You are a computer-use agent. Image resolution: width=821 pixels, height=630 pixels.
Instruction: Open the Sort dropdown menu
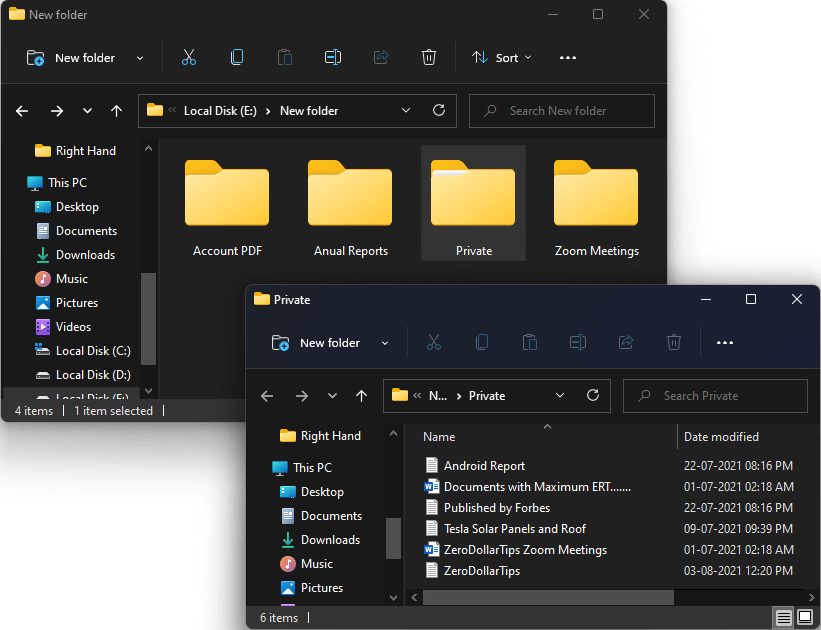502,58
